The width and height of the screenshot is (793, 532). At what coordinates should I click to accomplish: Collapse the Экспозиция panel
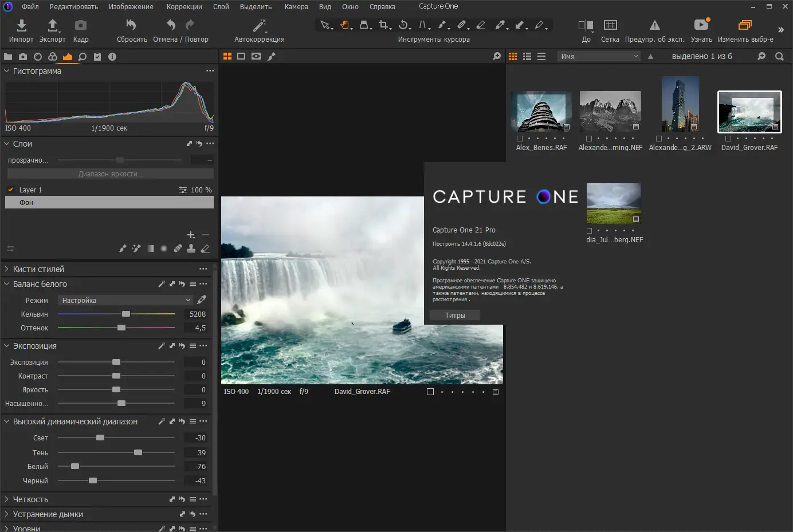6,345
